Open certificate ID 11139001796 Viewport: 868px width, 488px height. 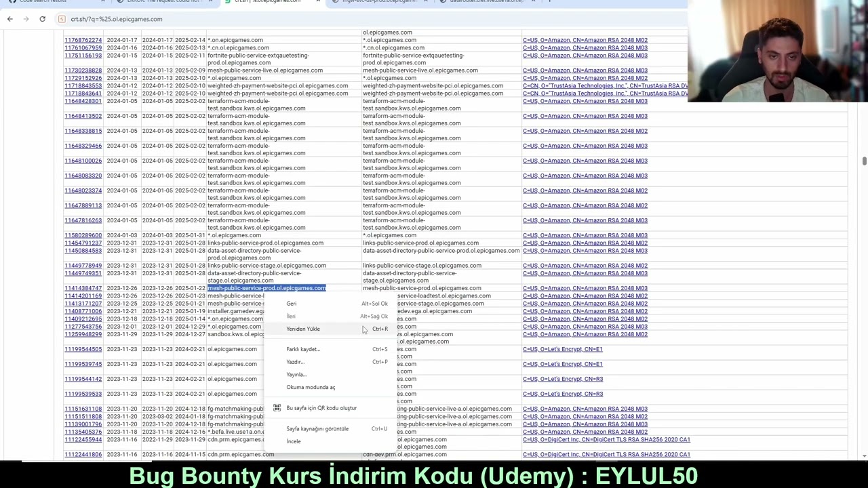click(83, 424)
